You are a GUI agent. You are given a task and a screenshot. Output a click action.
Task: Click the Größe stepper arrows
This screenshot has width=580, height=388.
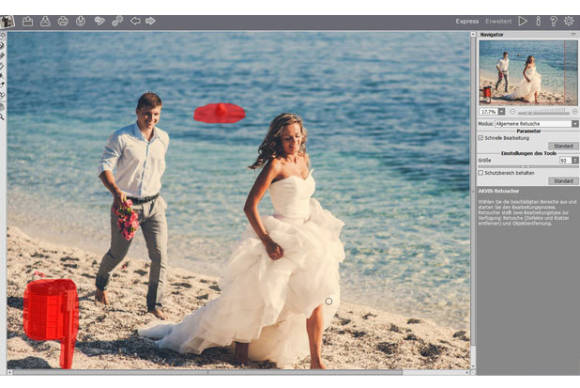575,161
